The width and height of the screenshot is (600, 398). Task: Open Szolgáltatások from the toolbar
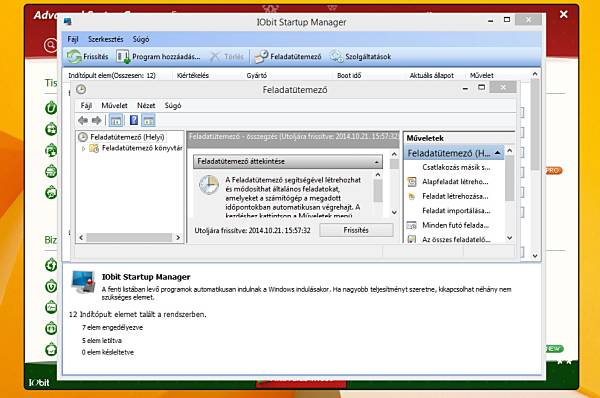360,57
